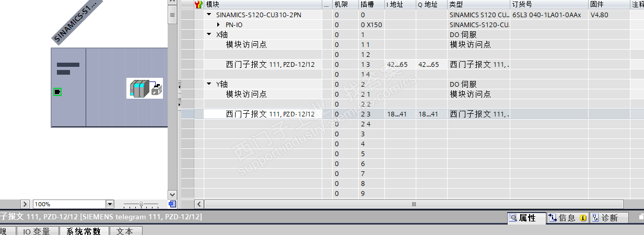Sort by the Q 地址 column header
The width and height of the screenshot is (644, 235).
[x=432, y=5]
